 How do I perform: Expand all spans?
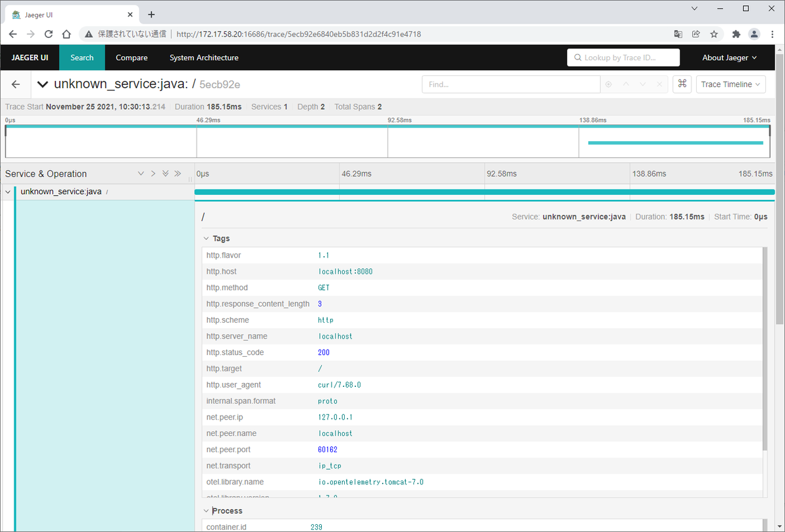pyautogui.click(x=166, y=174)
